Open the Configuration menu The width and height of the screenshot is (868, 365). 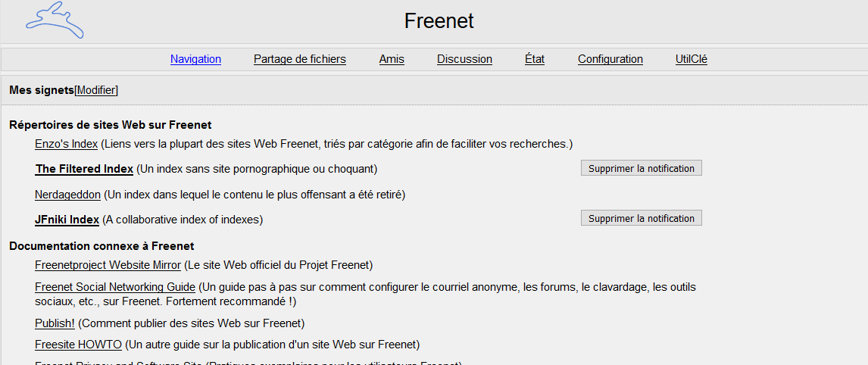click(610, 59)
